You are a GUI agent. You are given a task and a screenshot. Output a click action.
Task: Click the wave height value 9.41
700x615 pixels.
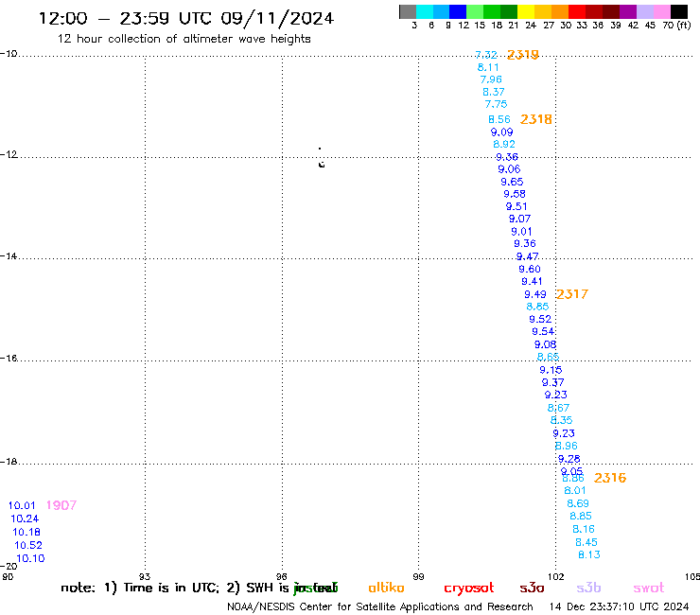click(532, 282)
